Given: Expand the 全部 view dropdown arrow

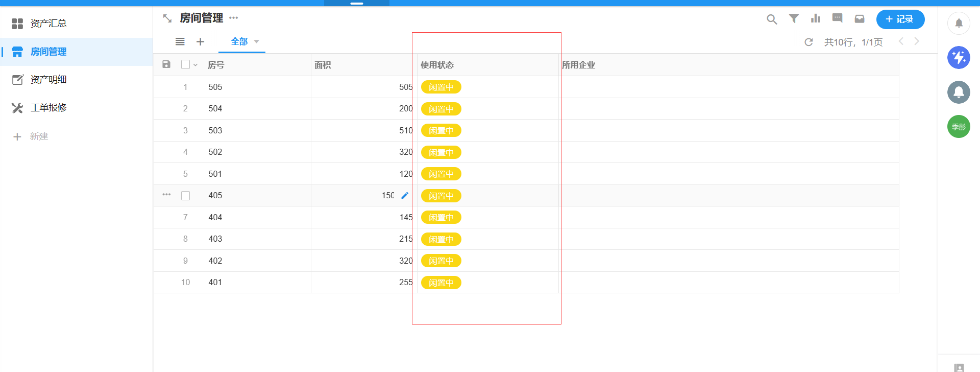Looking at the screenshot, I should point(257,41).
